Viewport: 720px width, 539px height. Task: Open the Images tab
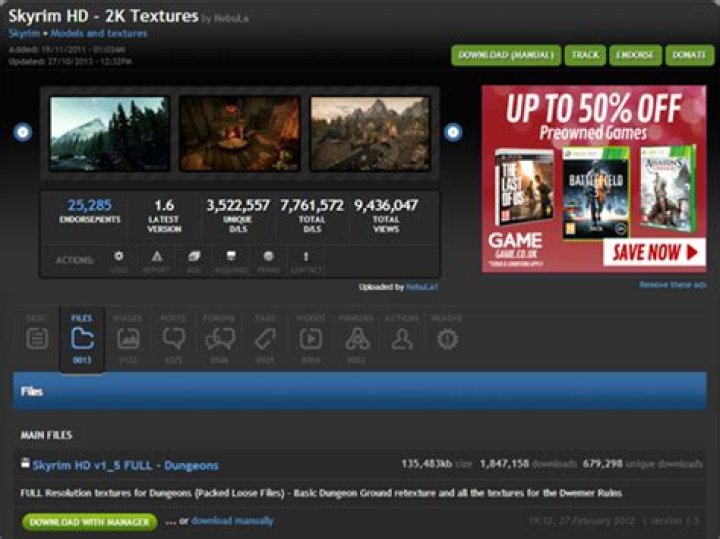(128, 339)
